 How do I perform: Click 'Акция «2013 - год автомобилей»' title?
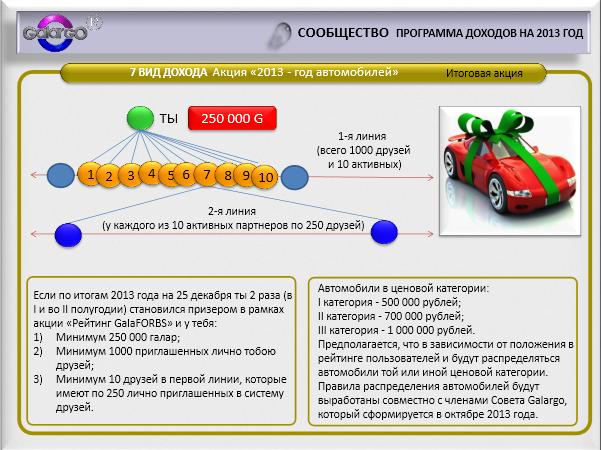305,72
